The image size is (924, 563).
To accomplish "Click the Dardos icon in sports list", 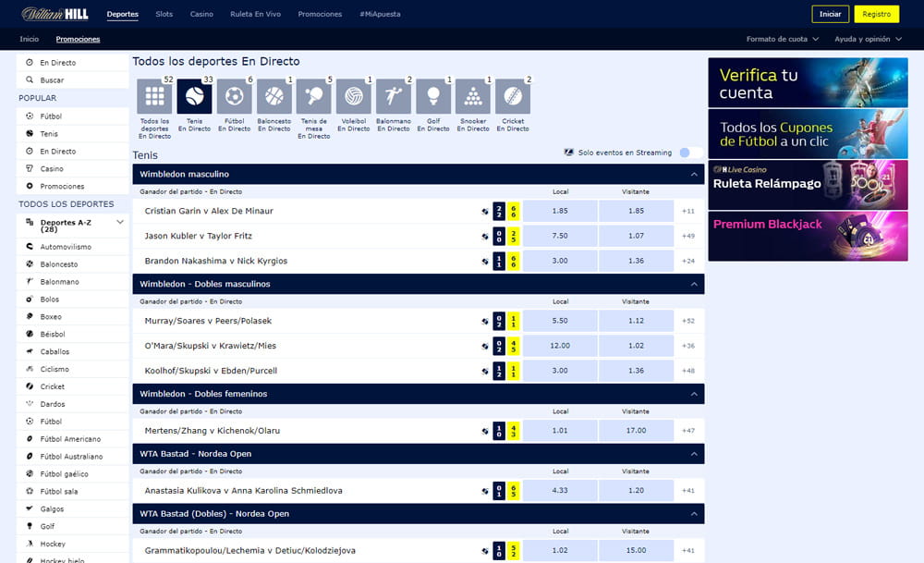I will click(x=30, y=404).
